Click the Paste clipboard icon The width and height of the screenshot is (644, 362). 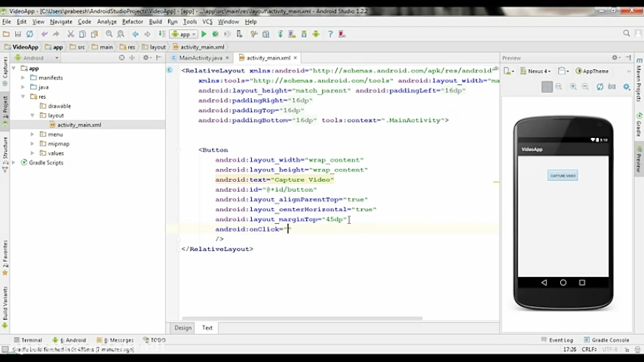[x=94, y=34]
